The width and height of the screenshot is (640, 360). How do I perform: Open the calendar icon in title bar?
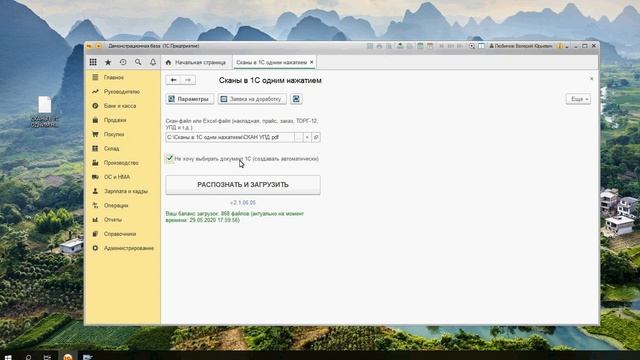click(x=430, y=46)
